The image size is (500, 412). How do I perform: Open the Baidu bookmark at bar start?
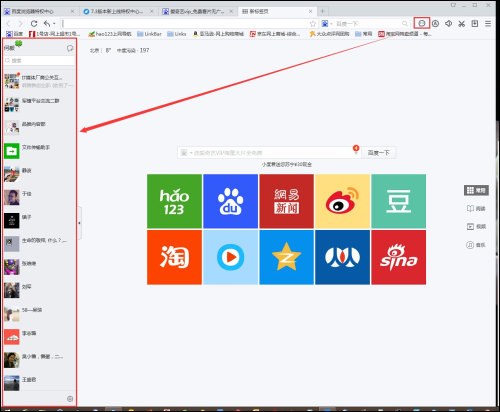pyautogui.click(x=15, y=34)
